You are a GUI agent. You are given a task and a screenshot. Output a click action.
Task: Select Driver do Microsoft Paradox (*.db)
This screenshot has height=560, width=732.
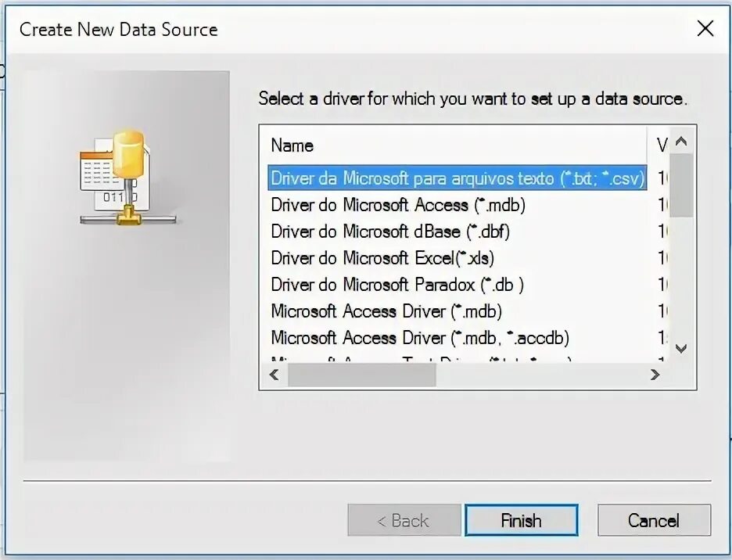tap(397, 285)
